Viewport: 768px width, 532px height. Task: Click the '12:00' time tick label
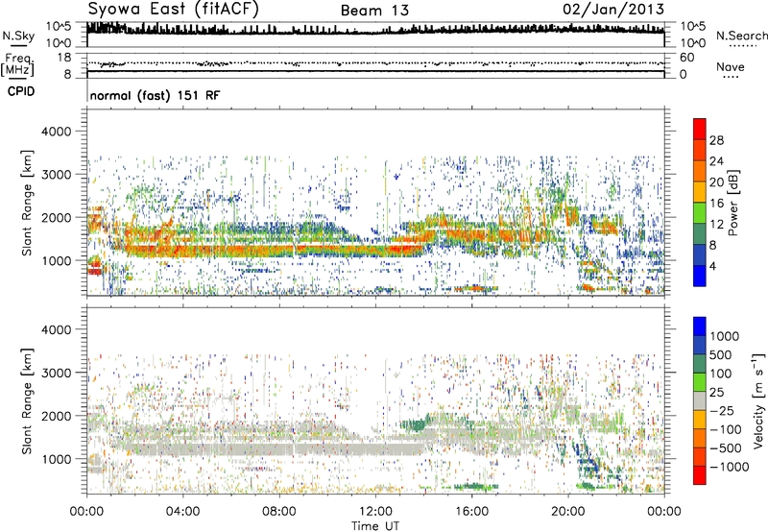tap(375, 512)
